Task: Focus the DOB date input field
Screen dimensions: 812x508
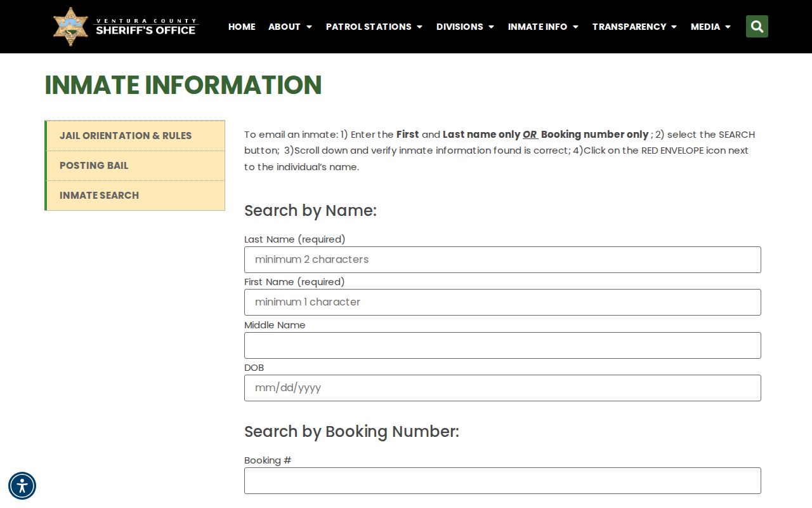Action: click(502, 388)
